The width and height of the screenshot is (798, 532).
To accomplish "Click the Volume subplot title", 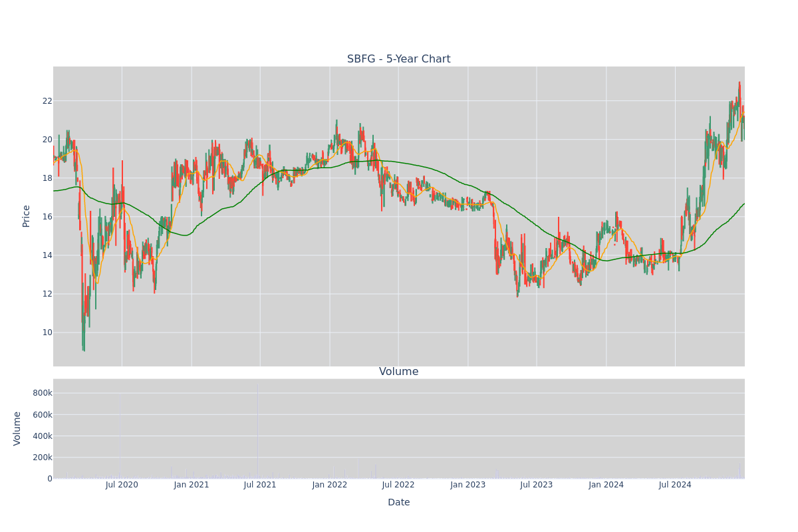I will coord(398,372).
